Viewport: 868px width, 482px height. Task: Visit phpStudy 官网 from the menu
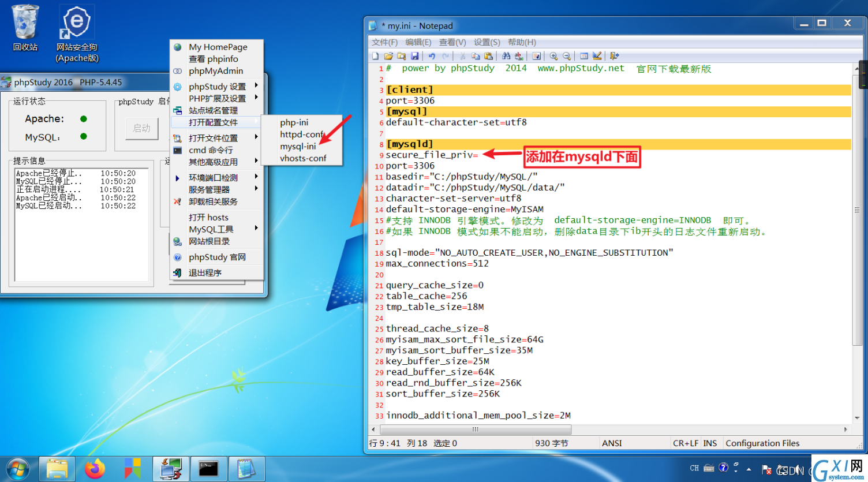coord(217,257)
